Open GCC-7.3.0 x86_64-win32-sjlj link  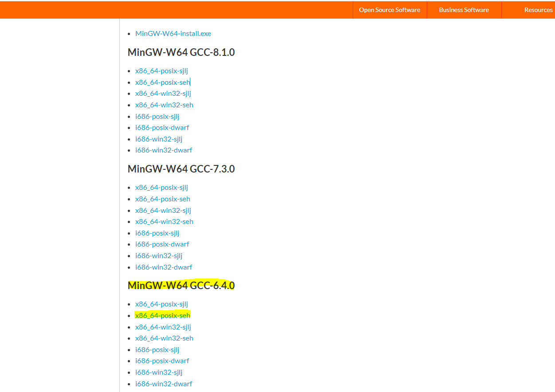pyautogui.click(x=163, y=211)
